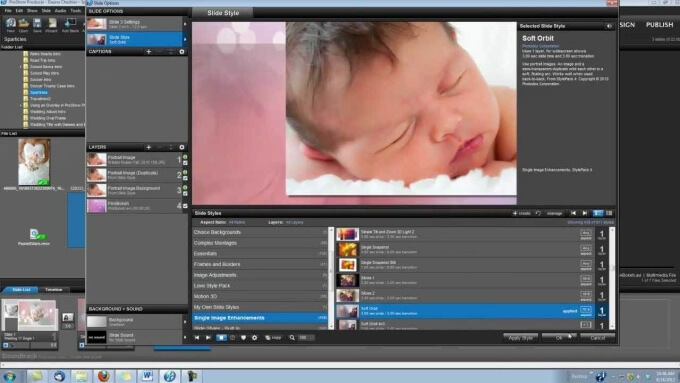Click the magnifier zoom icon in bottom bar

click(x=292, y=337)
